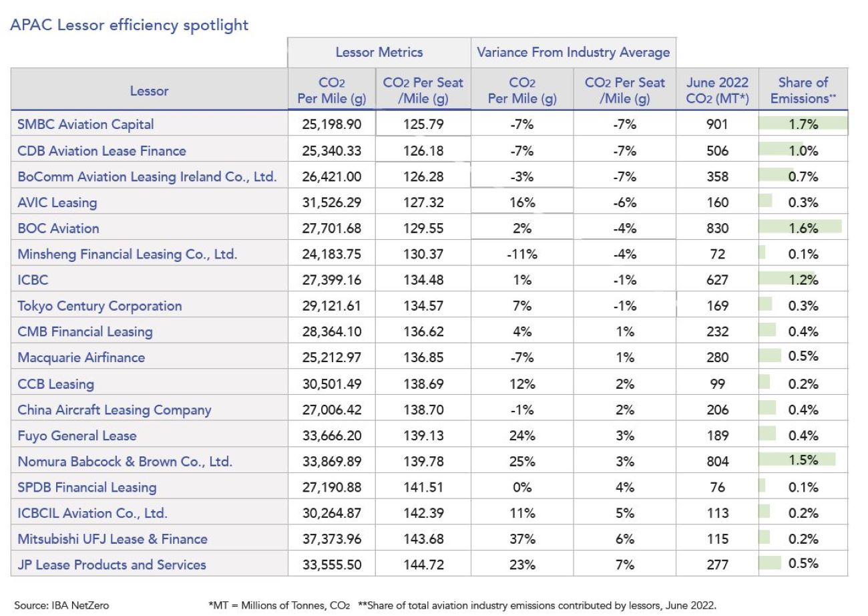This screenshot has height=616, width=868.
Task: Select the 33,869.89 value for Nomura
Action: click(x=331, y=462)
